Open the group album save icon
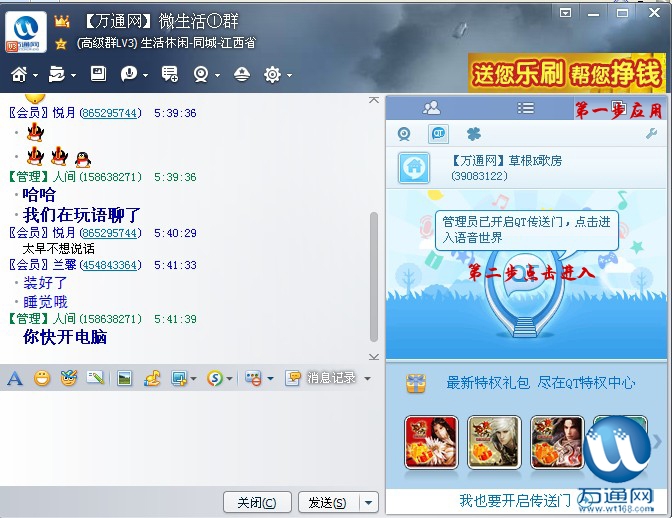This screenshot has width=672, height=518. coord(98,74)
